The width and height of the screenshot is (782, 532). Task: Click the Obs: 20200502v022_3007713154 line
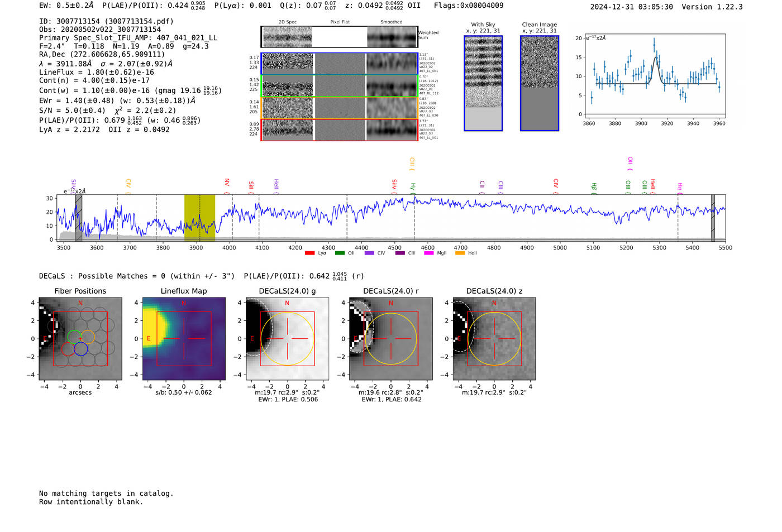[100, 30]
